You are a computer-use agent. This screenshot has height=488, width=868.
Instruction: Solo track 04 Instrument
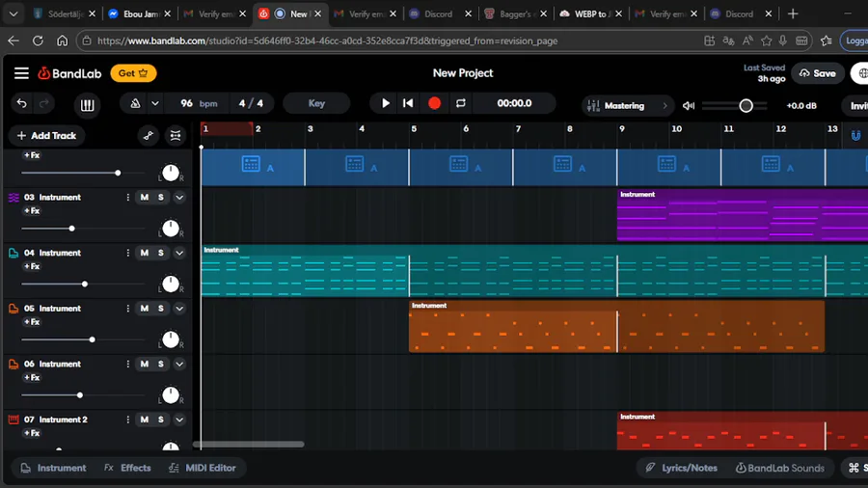click(x=160, y=253)
